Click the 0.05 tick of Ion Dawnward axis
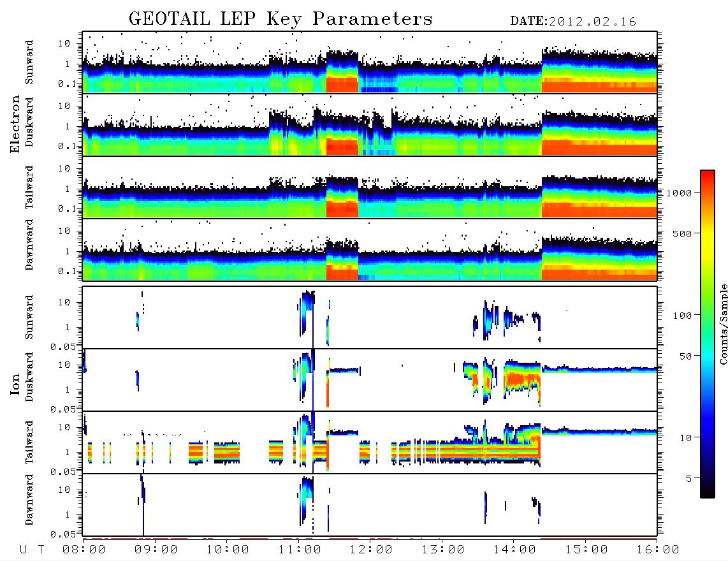 pyautogui.click(x=63, y=534)
